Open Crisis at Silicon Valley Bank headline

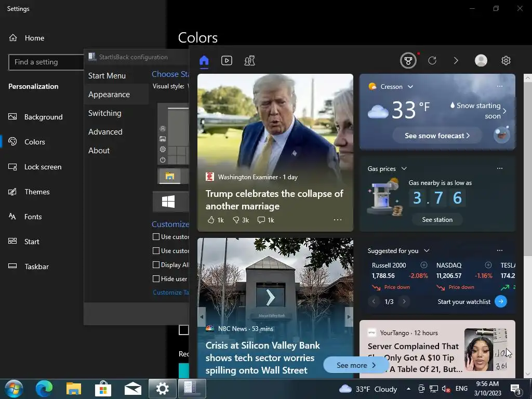click(262, 357)
